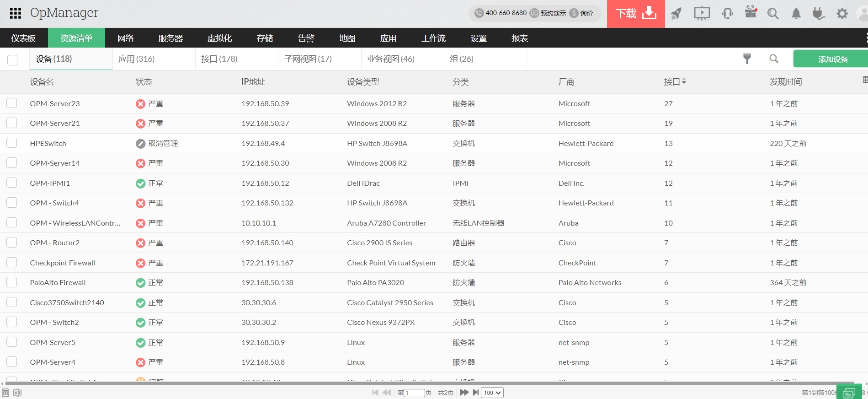Check the PaloAlto Firewall row checkbox

coord(12,282)
